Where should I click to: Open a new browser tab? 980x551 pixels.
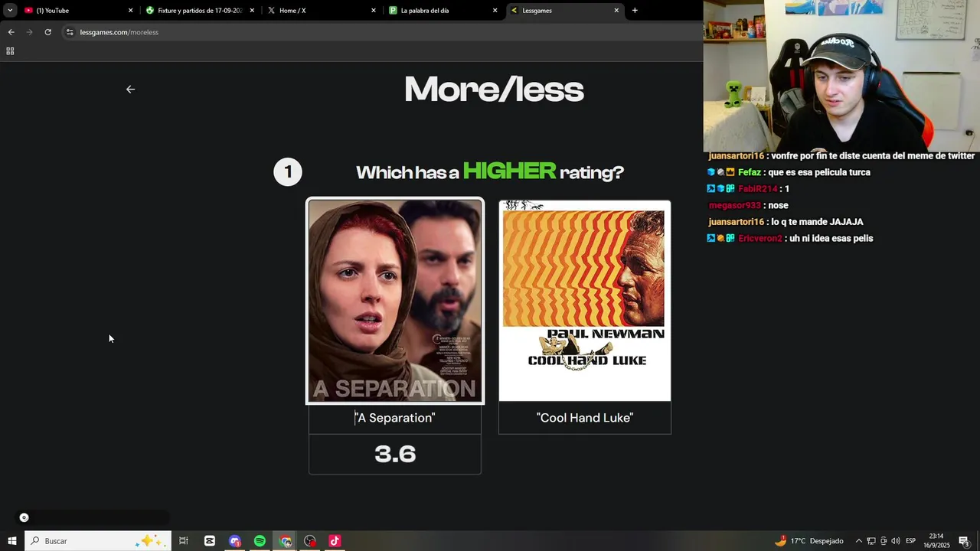coord(635,10)
